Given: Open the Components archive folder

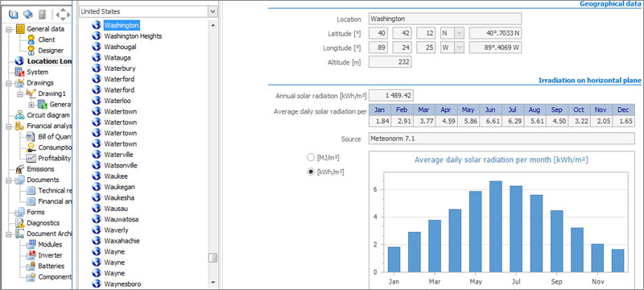Looking at the screenshot, I should 55,277.
